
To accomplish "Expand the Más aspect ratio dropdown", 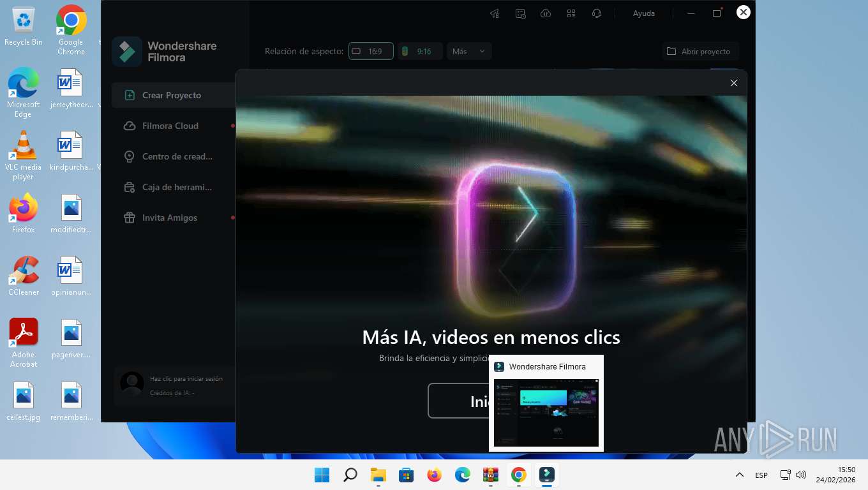I will (x=469, y=51).
